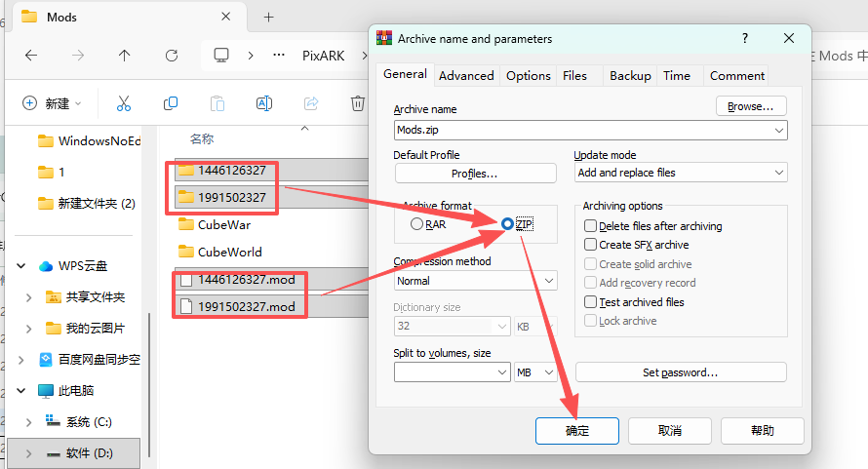Select the RAR archive format option
868x469 pixels.
click(417, 225)
